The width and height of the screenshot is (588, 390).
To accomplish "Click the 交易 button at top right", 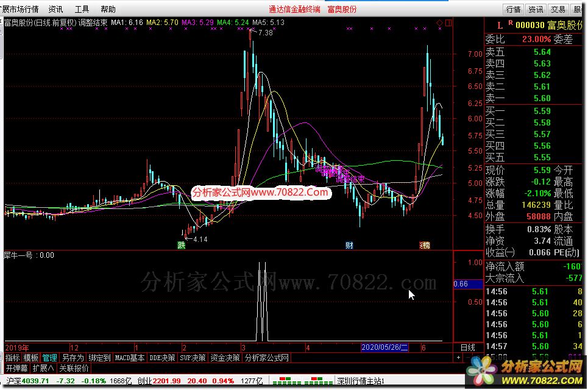I will pos(558,9).
